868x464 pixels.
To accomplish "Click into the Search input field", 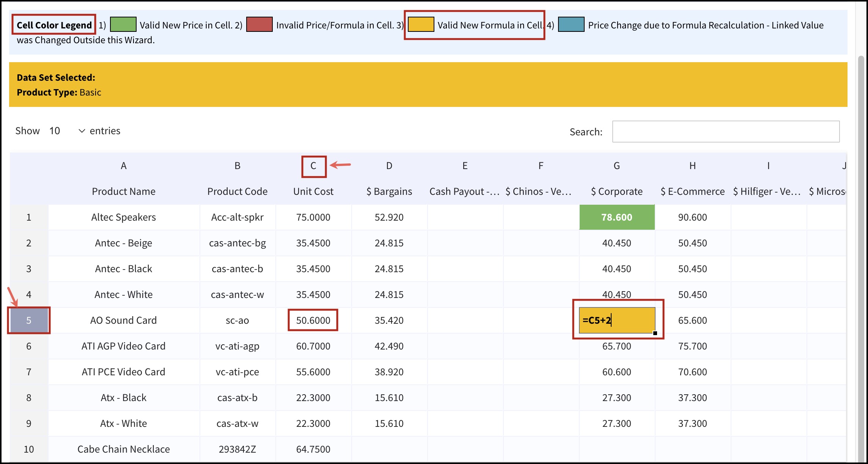I will pyautogui.click(x=726, y=132).
